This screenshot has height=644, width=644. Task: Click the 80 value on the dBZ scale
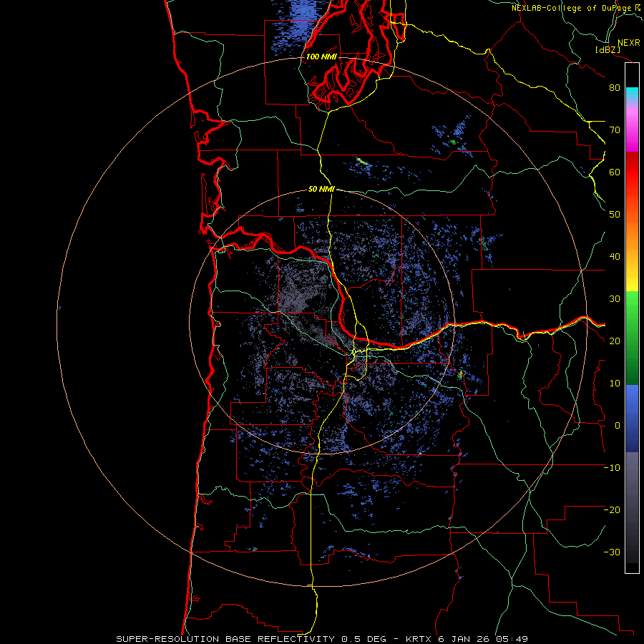[x=615, y=88]
